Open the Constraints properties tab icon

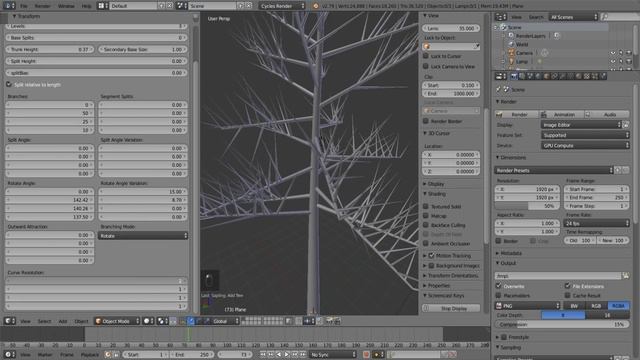coord(555,76)
